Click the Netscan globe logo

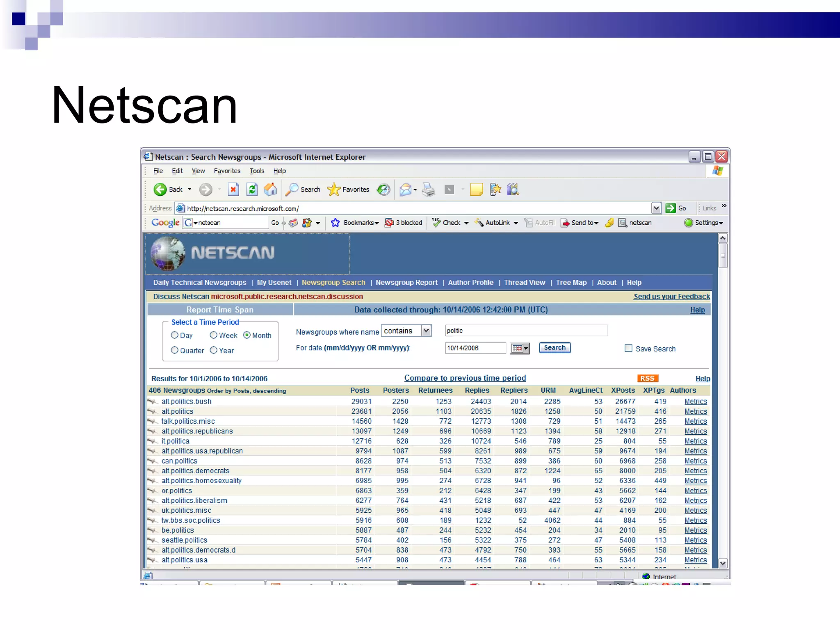167,253
